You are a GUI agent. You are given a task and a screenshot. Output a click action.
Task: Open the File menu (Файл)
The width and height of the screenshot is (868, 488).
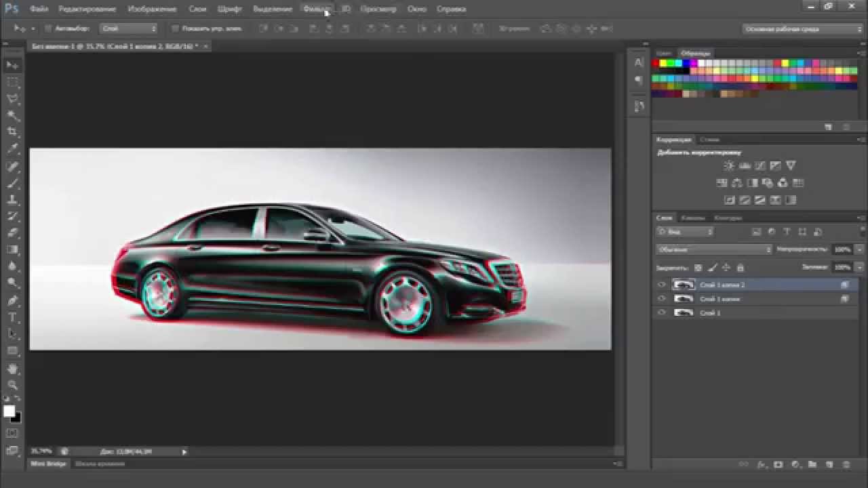[39, 9]
